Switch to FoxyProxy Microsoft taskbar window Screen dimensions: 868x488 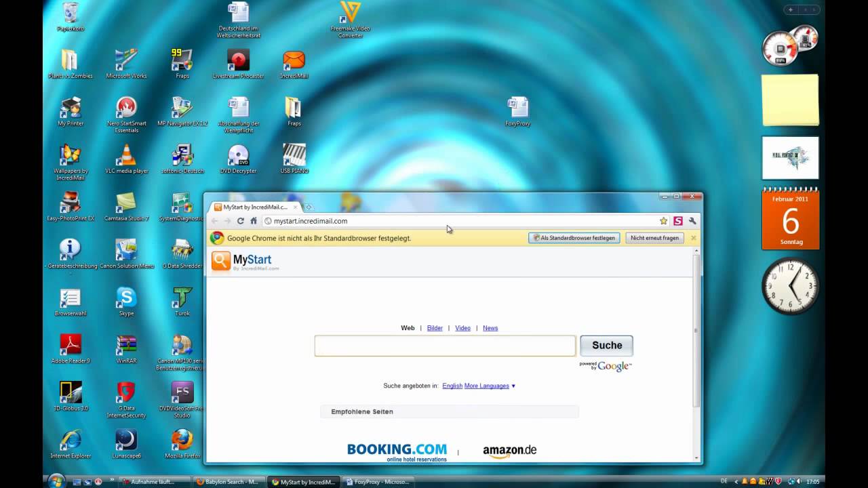click(x=377, y=482)
